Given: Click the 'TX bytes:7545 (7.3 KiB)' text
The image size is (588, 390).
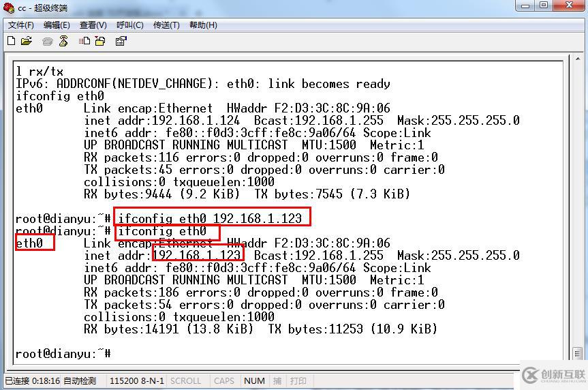Looking at the screenshot, I should tap(332, 194).
